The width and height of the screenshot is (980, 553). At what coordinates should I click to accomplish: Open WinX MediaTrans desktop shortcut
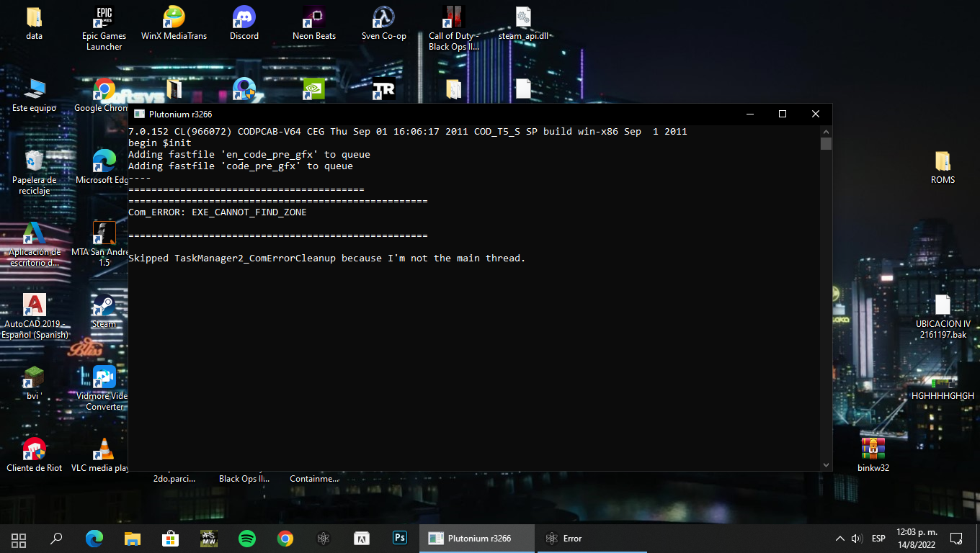(174, 23)
